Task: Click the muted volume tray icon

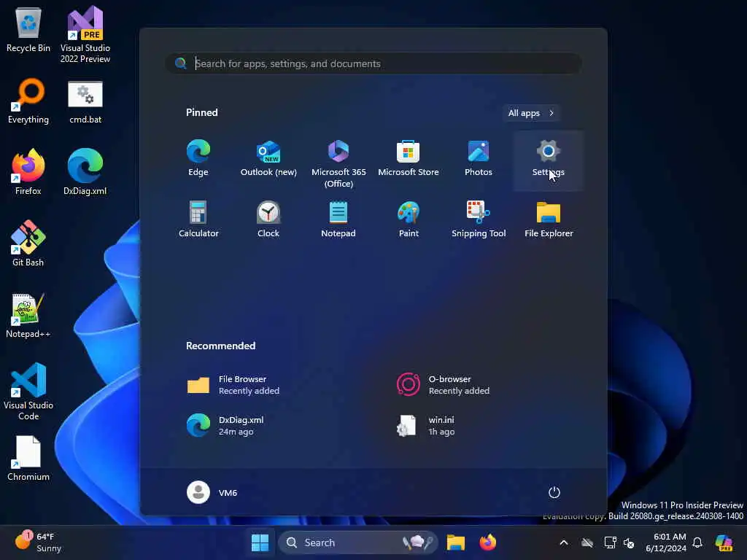Action: point(630,542)
